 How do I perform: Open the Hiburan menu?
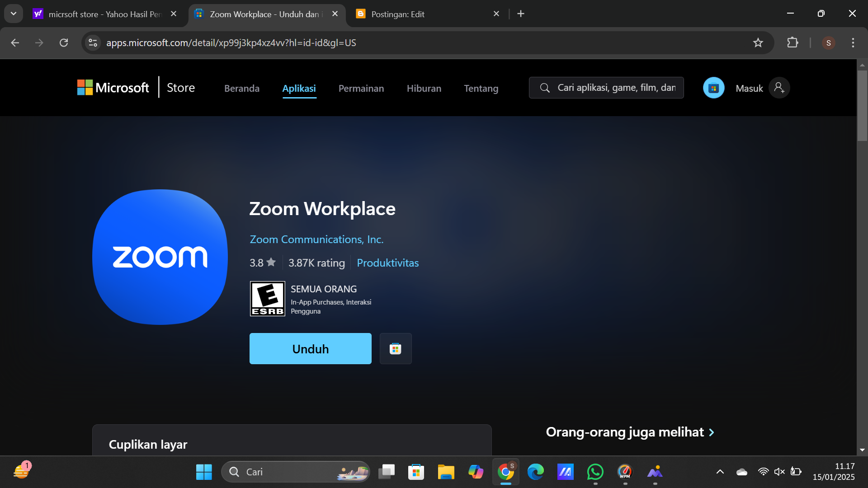(x=424, y=89)
